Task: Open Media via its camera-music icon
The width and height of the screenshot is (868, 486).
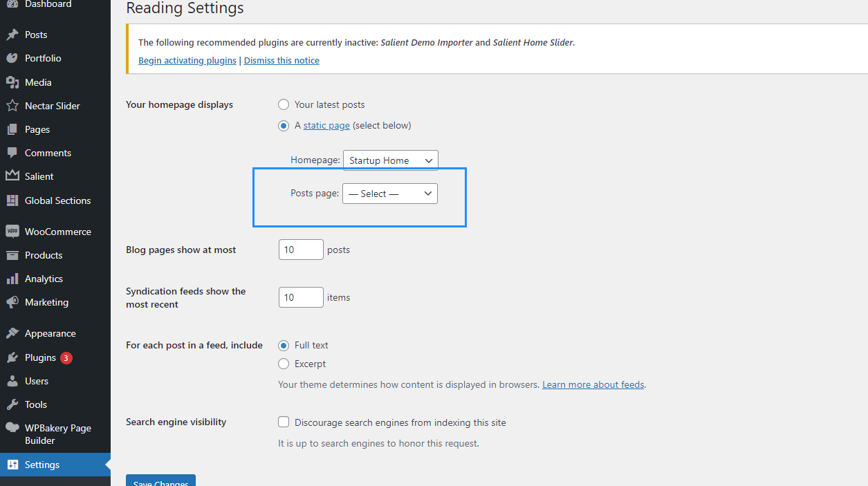Action: point(12,82)
